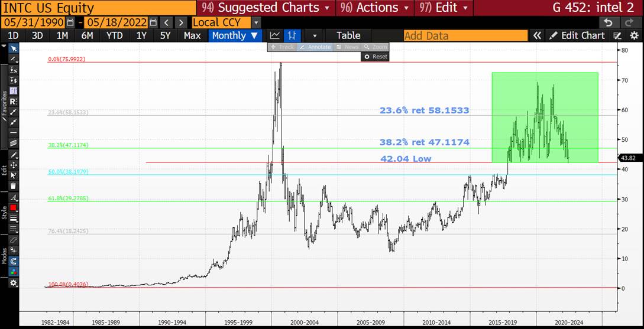Screen dimensions: 644x329
Task: Select 1M time range
Action: pos(62,35)
